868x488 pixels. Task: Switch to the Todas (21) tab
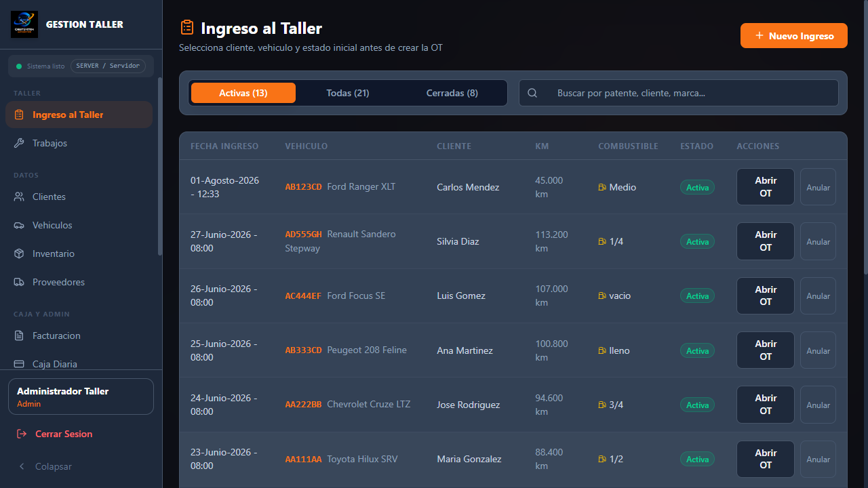tap(348, 93)
